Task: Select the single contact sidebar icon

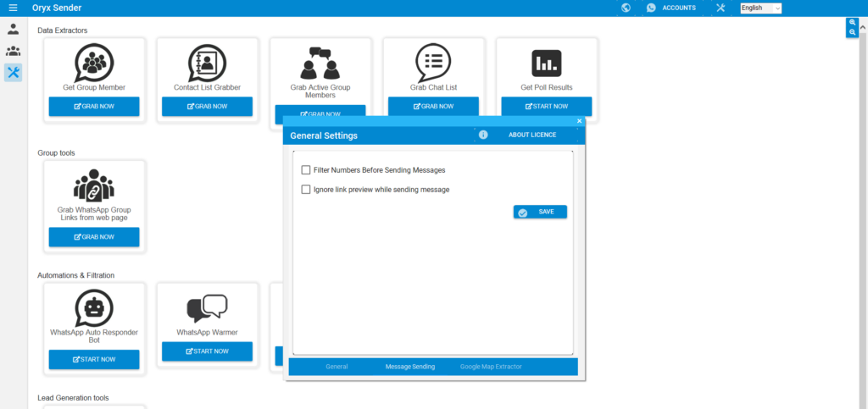Action: tap(14, 30)
